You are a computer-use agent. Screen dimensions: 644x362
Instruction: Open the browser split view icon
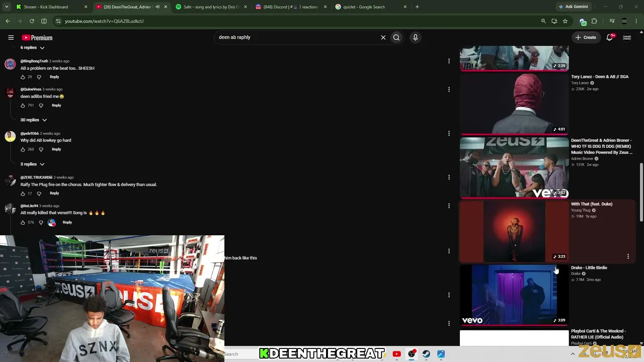[44, 21]
